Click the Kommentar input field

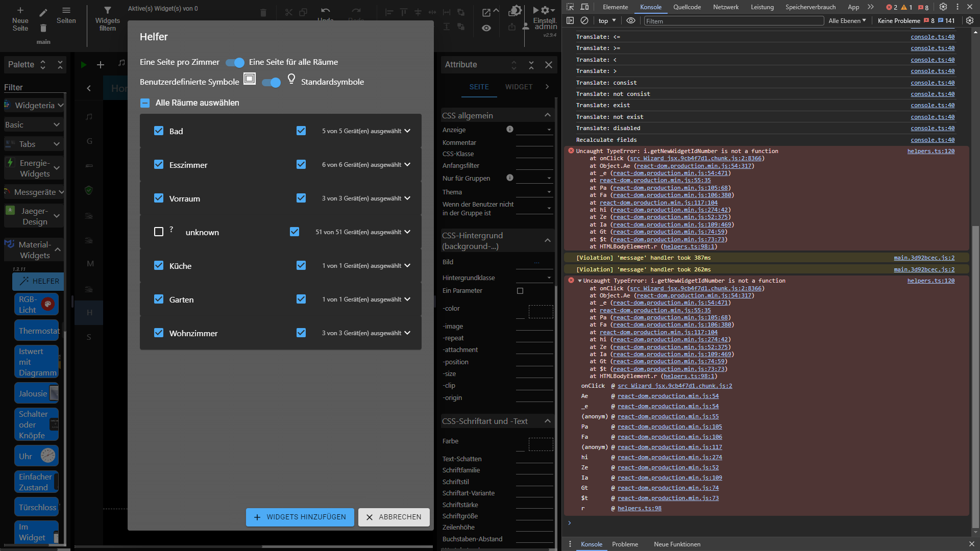click(534, 143)
